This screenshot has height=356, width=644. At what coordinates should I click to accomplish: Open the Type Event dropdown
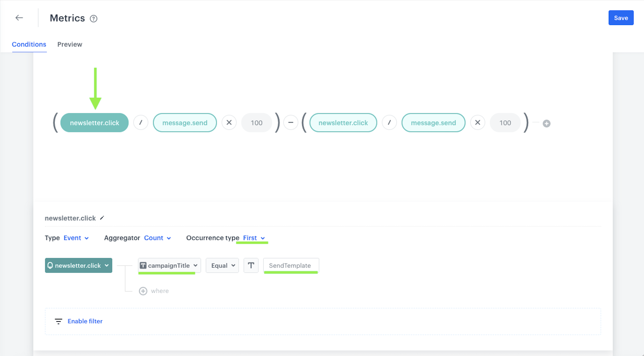click(76, 238)
